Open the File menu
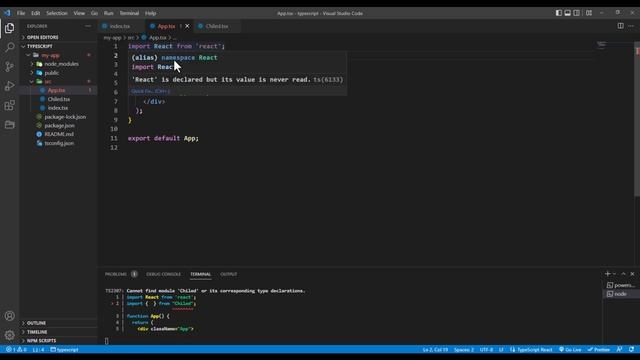 [x=21, y=13]
